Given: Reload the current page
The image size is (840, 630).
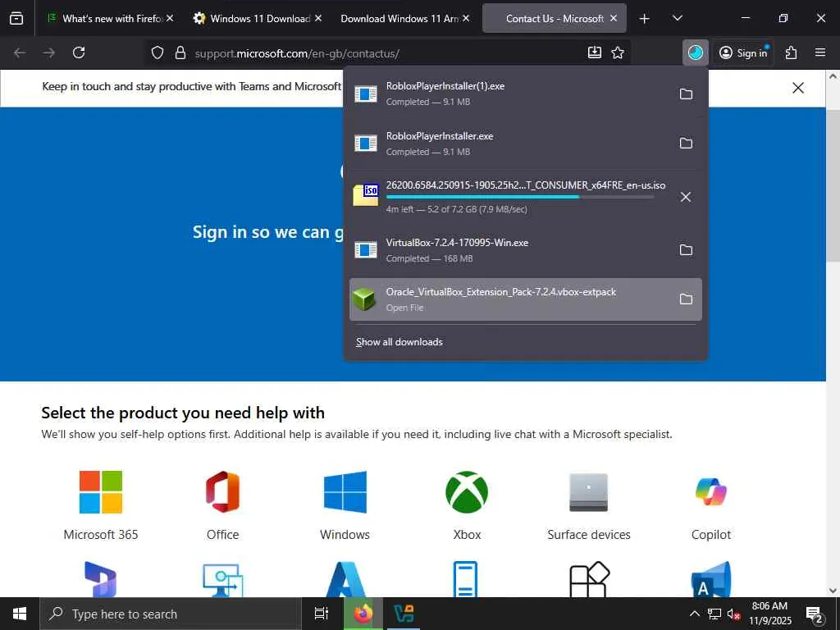Looking at the screenshot, I should click(79, 52).
